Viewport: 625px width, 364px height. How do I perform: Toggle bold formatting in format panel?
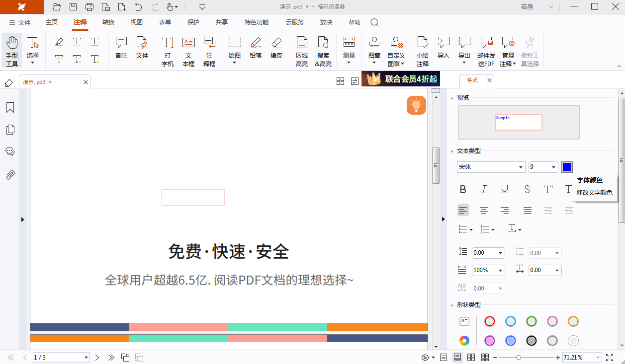pos(463,189)
